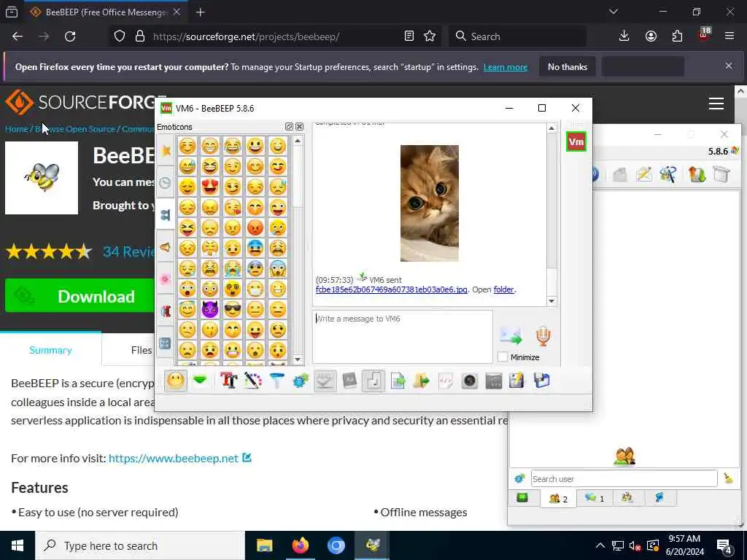Viewport: 747px width, 560px height.
Task: Click the emoticon list scroll down arrow
Action: click(x=298, y=359)
